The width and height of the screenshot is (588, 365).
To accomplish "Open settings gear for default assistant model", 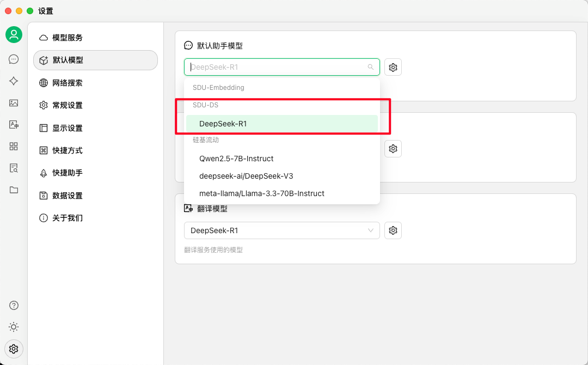I will [x=393, y=67].
